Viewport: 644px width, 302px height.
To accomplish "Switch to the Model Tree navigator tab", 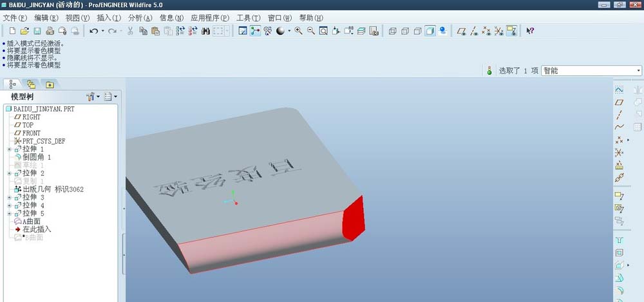I will (12, 84).
